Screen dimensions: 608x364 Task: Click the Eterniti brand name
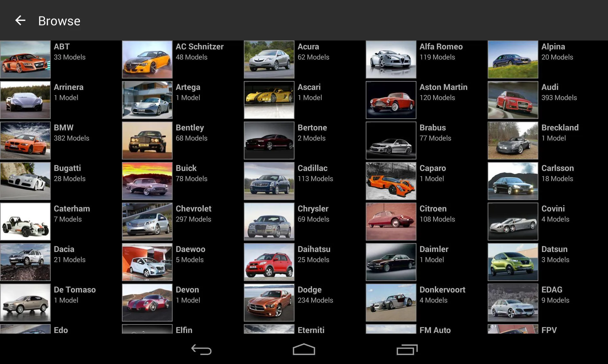(x=311, y=330)
